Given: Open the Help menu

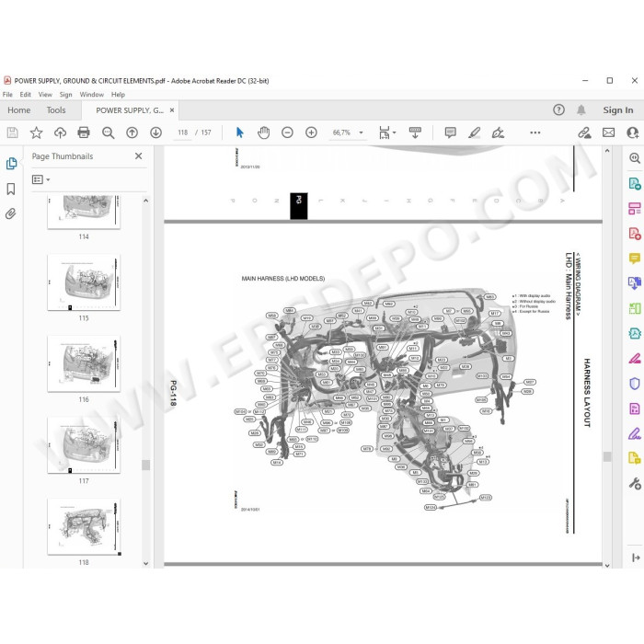Looking at the screenshot, I should 118,95.
